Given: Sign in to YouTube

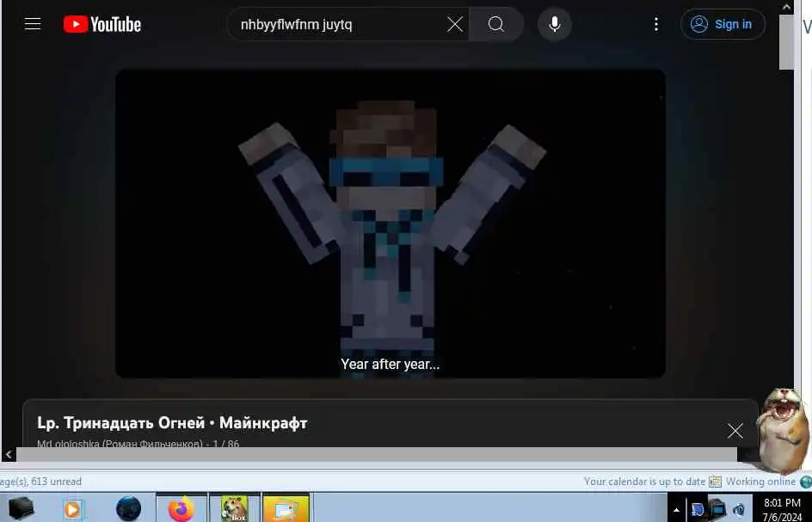Looking at the screenshot, I should point(723,24).
